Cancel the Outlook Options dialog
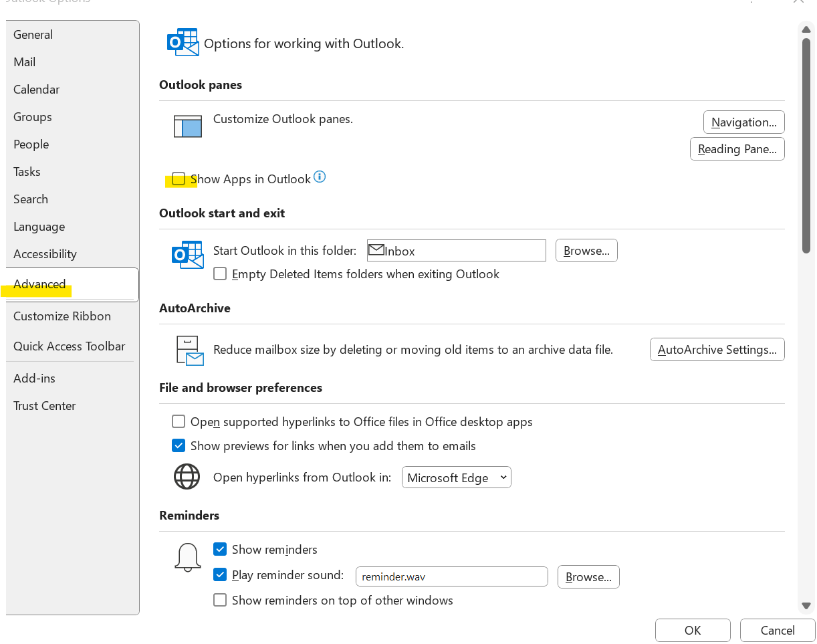 click(x=778, y=630)
